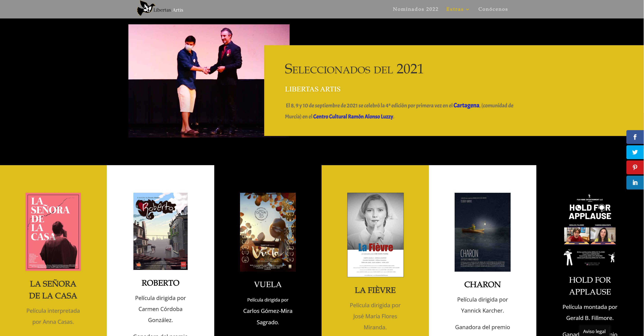Share via LinkedIn sidebar icon
Screen dimensions: 644x336
[x=635, y=183]
